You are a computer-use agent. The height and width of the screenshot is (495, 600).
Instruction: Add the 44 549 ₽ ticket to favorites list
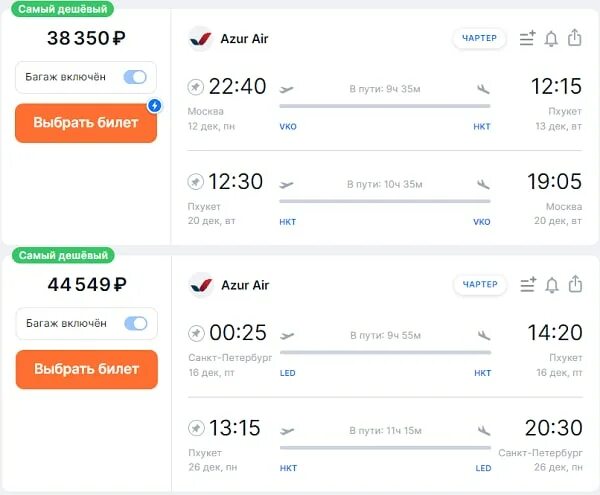point(528,285)
